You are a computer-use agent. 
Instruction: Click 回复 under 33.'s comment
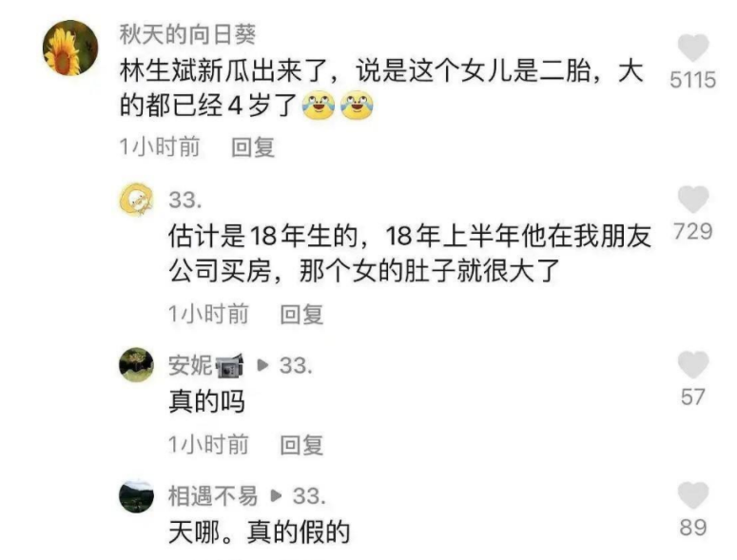click(x=301, y=314)
